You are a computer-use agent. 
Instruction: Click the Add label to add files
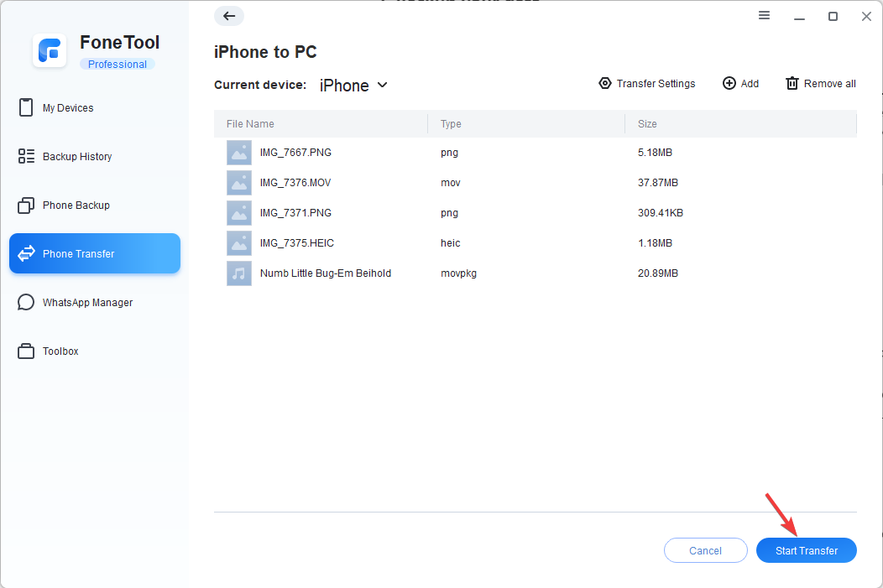[x=750, y=83]
